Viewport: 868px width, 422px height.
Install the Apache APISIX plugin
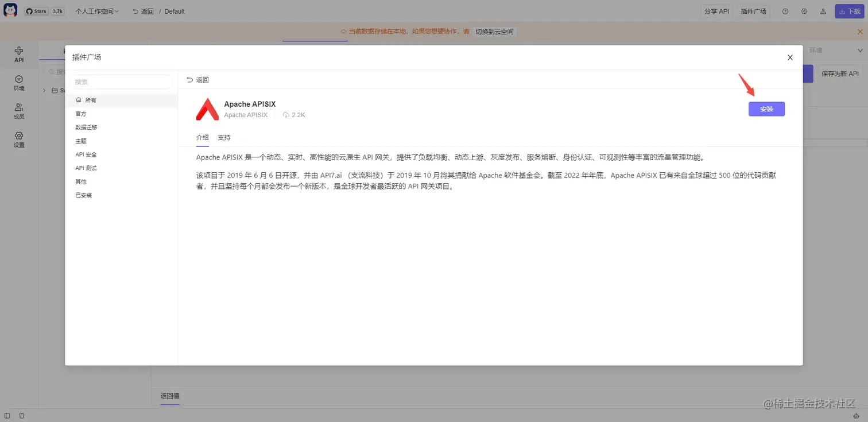coord(766,109)
